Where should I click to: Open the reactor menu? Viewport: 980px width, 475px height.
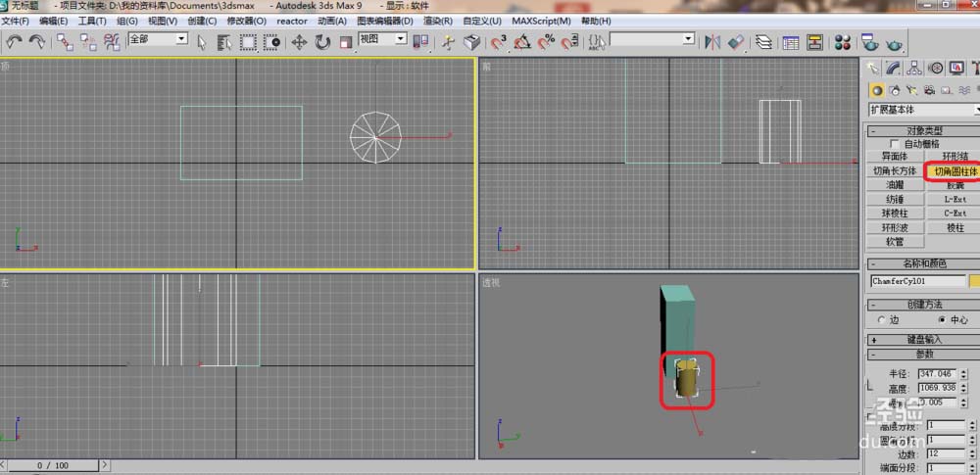(x=292, y=21)
